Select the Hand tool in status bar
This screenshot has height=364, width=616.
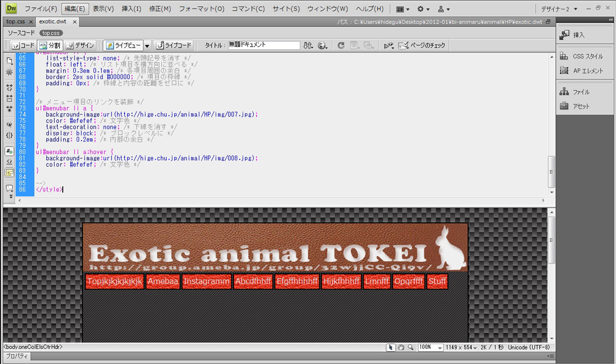tap(401, 348)
